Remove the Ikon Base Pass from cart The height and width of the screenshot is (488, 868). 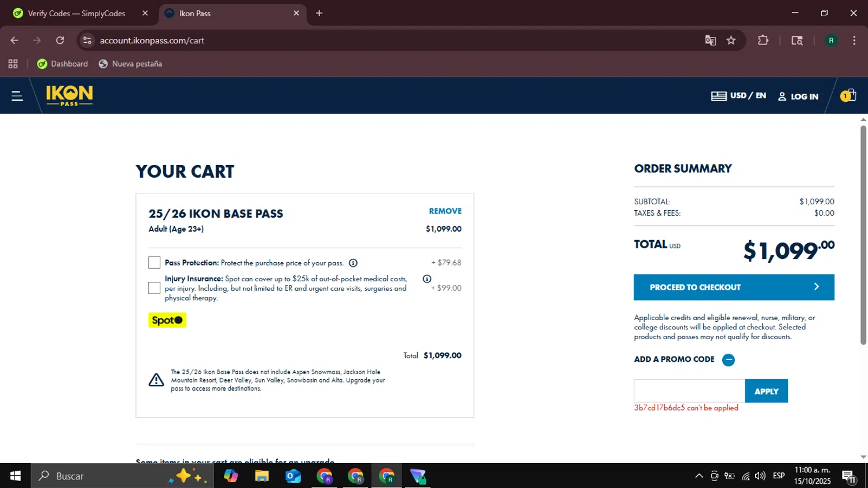(445, 211)
